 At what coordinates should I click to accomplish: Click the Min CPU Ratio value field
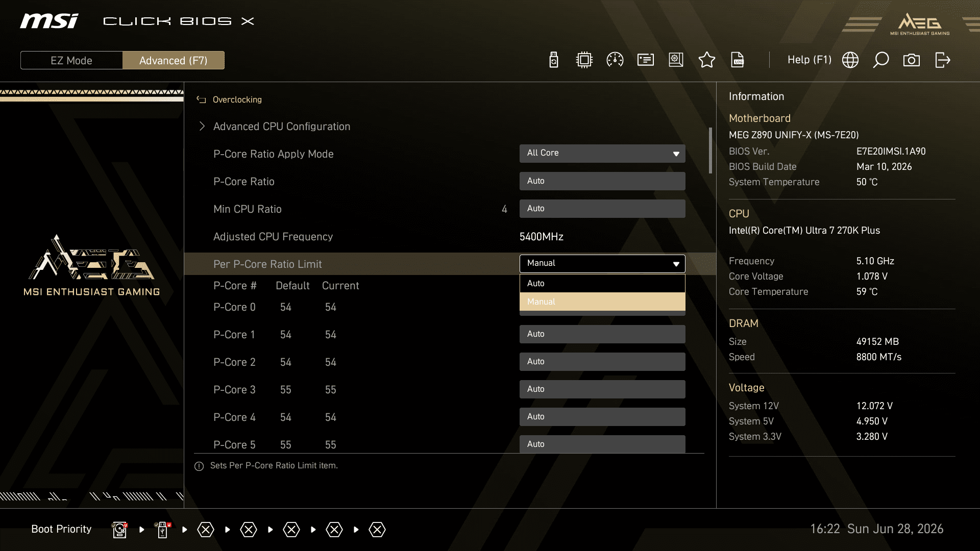coord(602,209)
